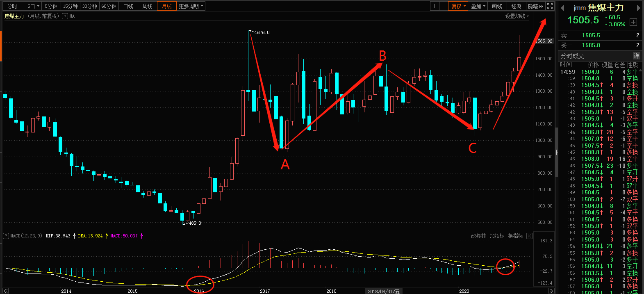Switch to the 日线 daily chart tab

click(x=128, y=6)
